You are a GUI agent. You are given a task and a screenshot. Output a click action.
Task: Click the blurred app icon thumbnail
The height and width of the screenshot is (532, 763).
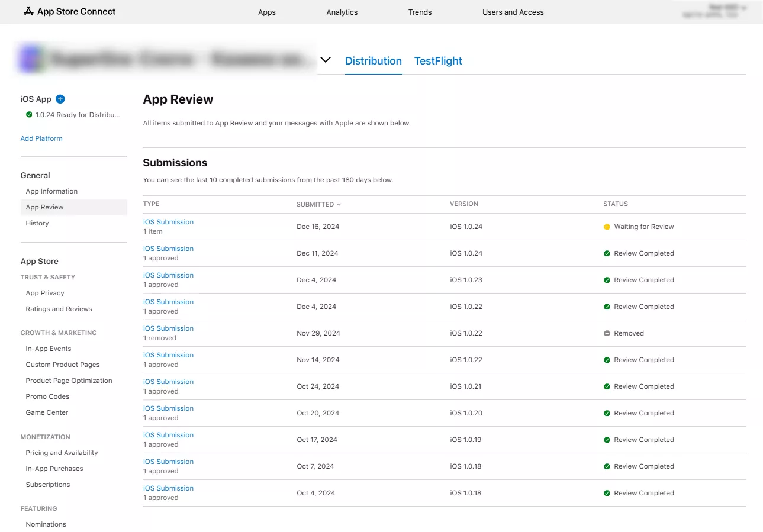[31, 59]
